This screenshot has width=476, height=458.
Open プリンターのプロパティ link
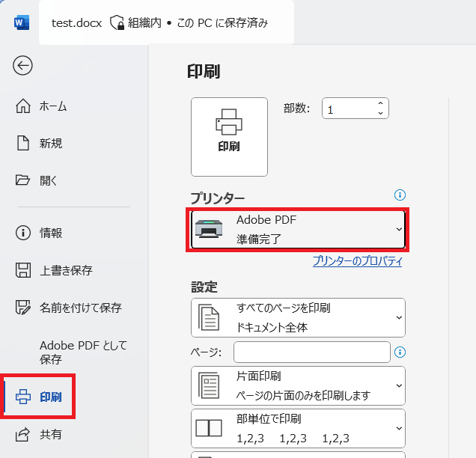pos(357,260)
